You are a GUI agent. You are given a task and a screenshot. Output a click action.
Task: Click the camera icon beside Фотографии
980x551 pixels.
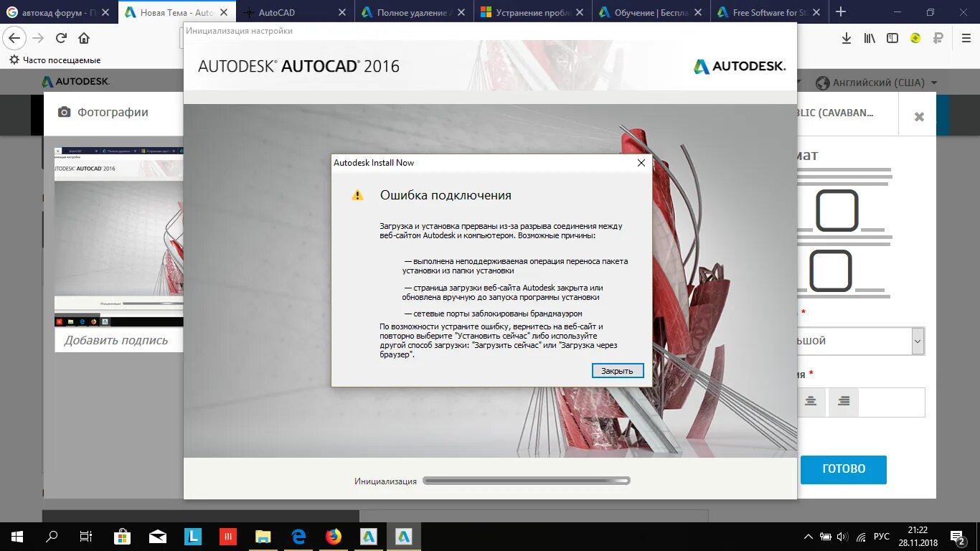[64, 112]
